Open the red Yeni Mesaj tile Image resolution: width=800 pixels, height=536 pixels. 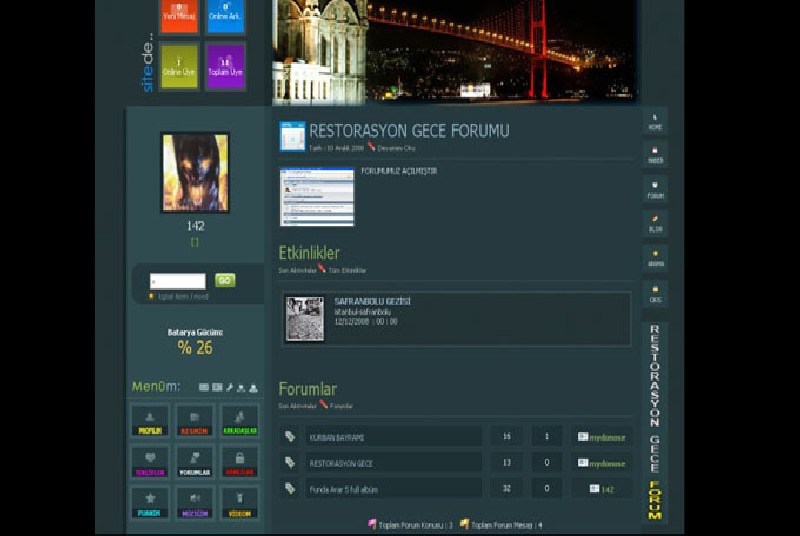point(179,15)
